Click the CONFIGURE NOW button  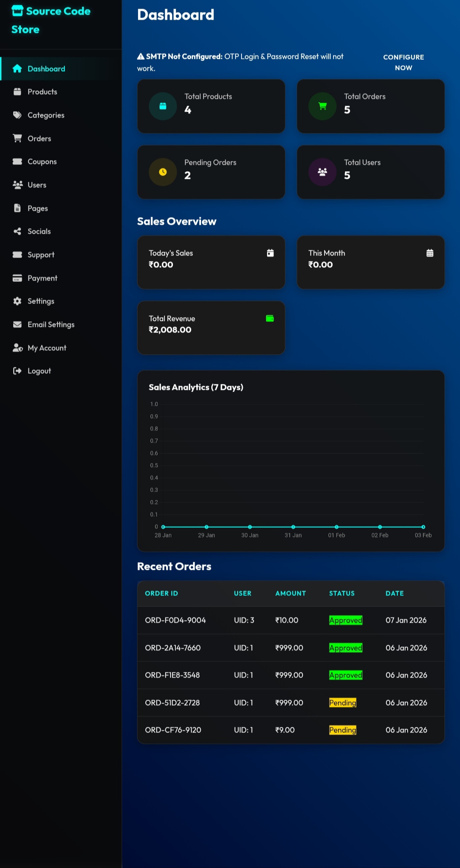(403, 62)
